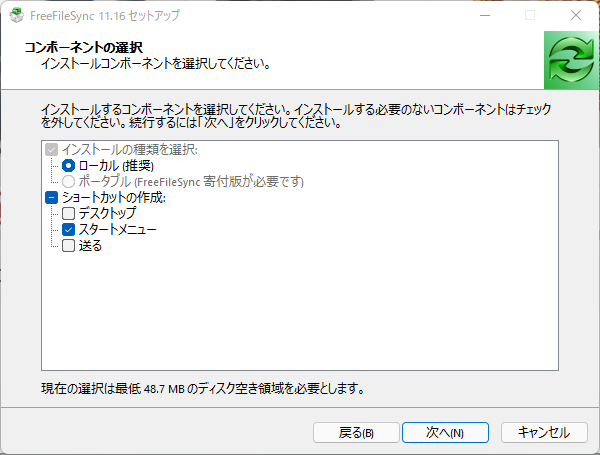This screenshot has height=455, width=600.
Task: Click the 次へ(N) button
Action: click(445, 432)
